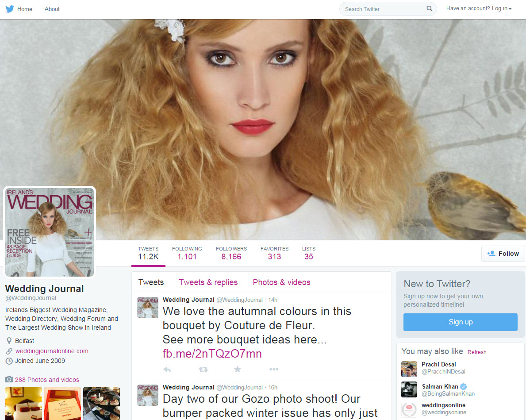Image resolution: width=526 pixels, height=420 pixels.
Task: Click the 'You may also like' heading
Action: pyautogui.click(x=432, y=351)
